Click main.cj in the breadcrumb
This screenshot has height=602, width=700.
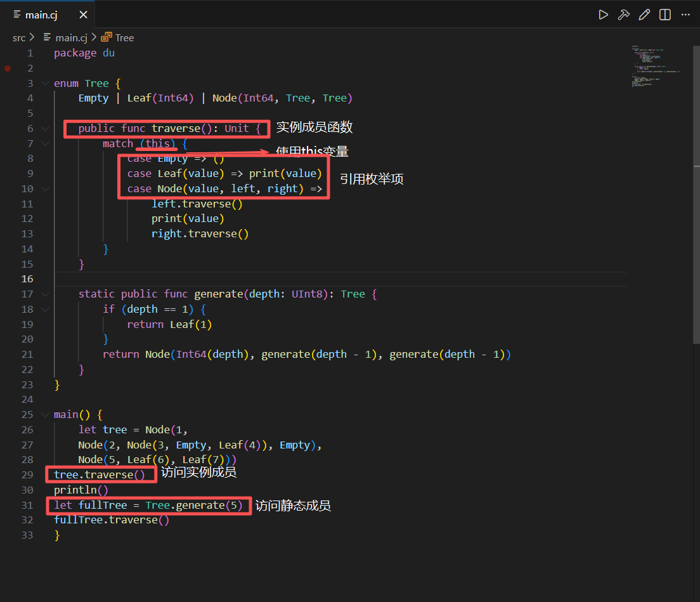click(x=71, y=38)
